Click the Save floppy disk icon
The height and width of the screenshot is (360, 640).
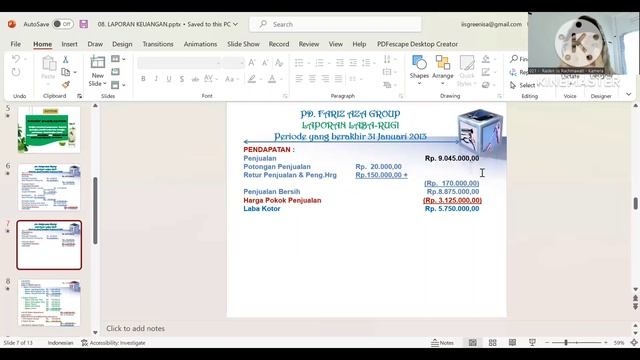pos(84,24)
